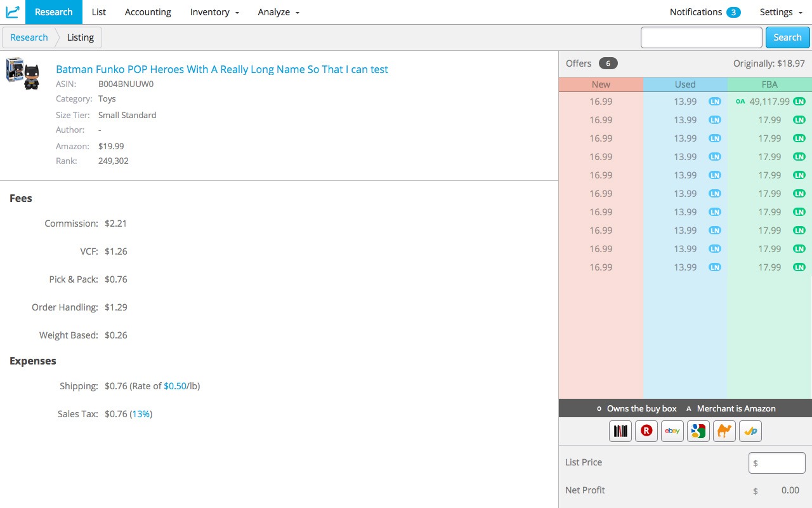Screen dimensions: 812x508
Task: Open the orange camel price history icon
Action: (724, 431)
